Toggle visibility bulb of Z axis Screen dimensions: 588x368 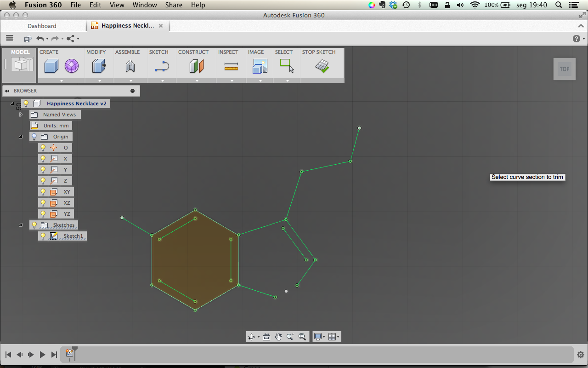click(x=43, y=181)
